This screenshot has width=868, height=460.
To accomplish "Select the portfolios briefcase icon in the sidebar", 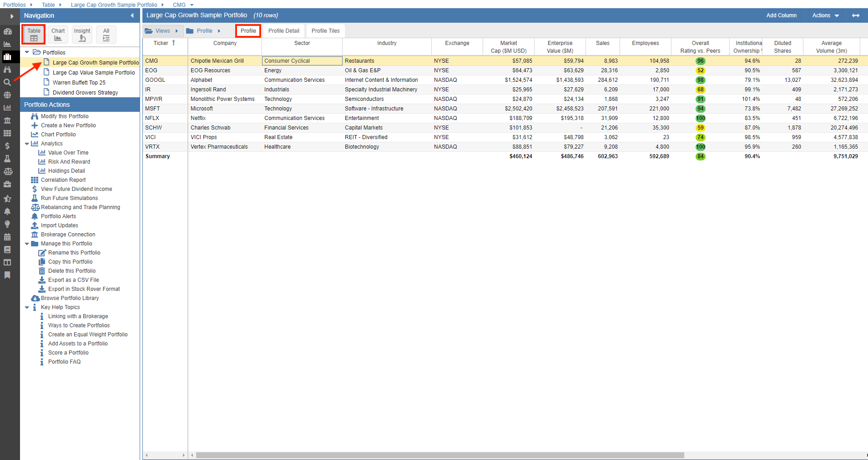I will [x=7, y=57].
